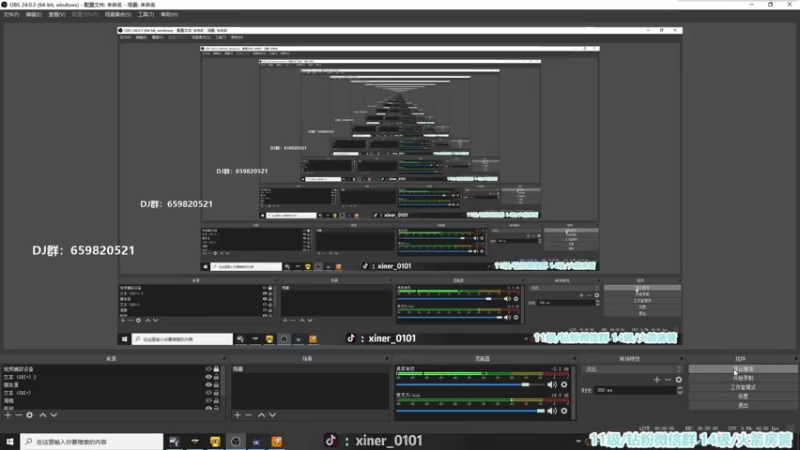
Task: Open the dark blue taskbar app icon
Action: 256,441
